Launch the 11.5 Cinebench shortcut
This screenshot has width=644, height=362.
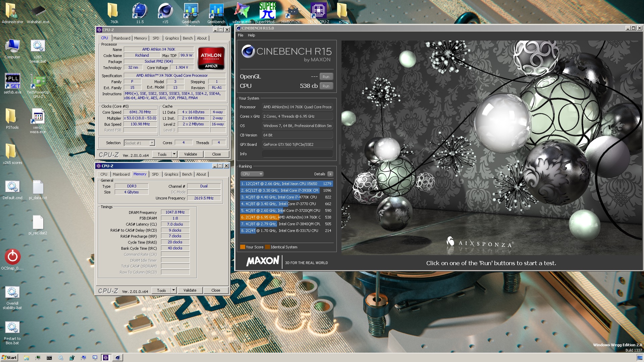[140, 12]
